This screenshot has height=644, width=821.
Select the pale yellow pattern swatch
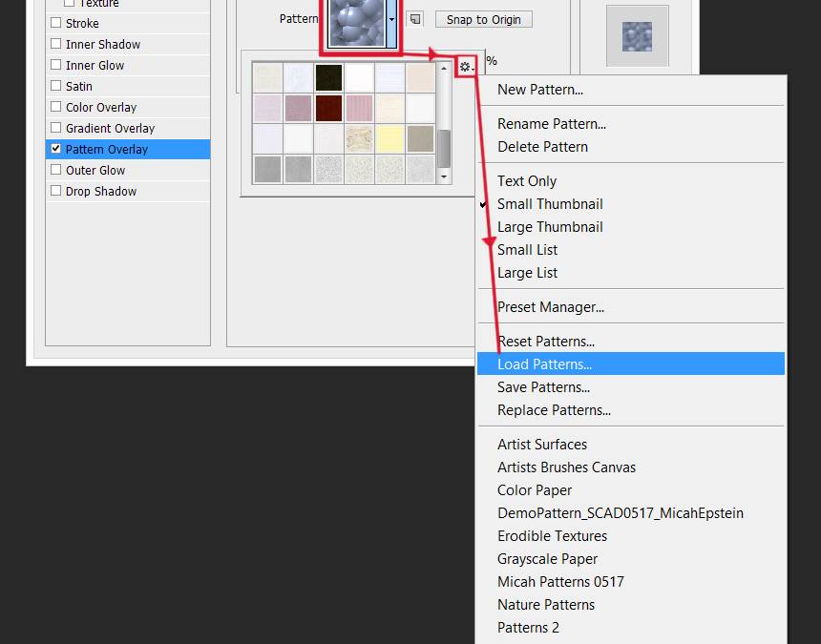[390, 138]
